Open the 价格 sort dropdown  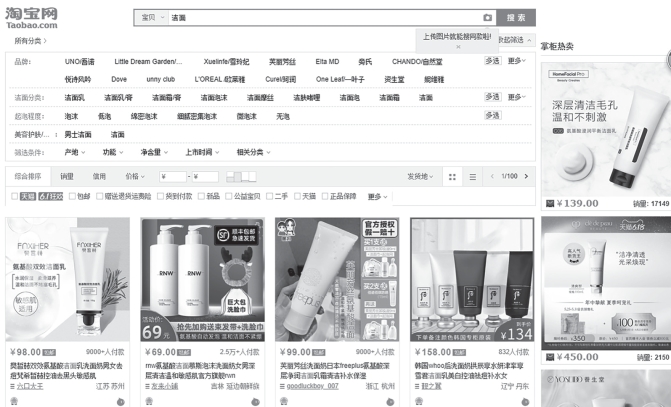click(135, 176)
